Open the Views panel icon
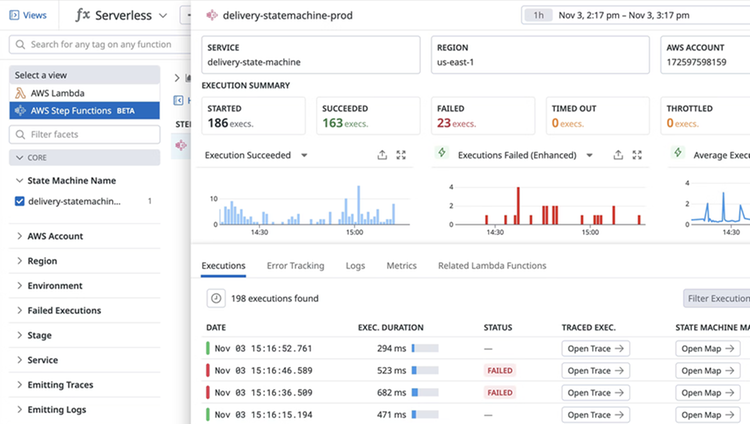This screenshot has width=750, height=424. (14, 15)
